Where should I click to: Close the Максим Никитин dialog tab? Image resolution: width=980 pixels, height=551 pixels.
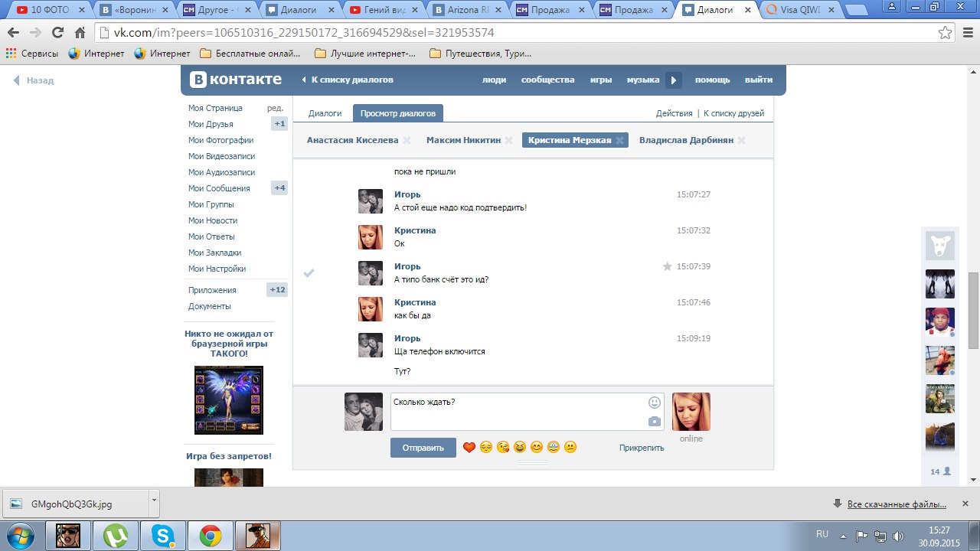(509, 141)
